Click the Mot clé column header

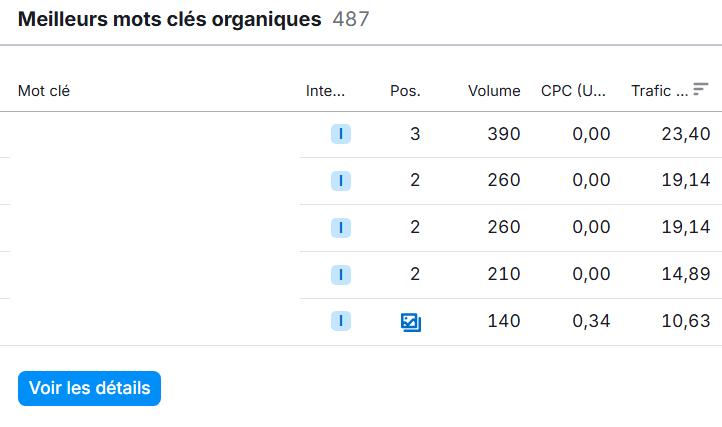pyautogui.click(x=44, y=91)
